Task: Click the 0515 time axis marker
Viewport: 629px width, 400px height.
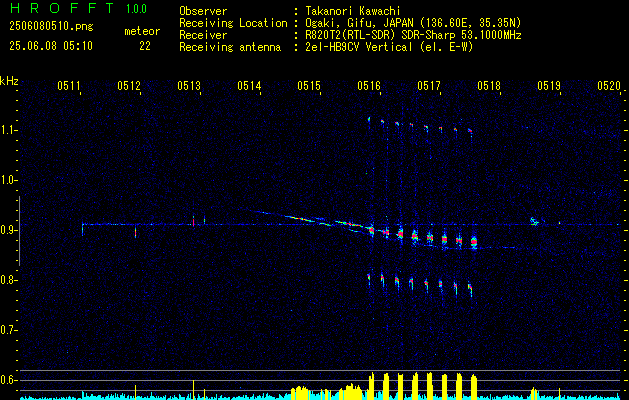Action: coord(309,85)
